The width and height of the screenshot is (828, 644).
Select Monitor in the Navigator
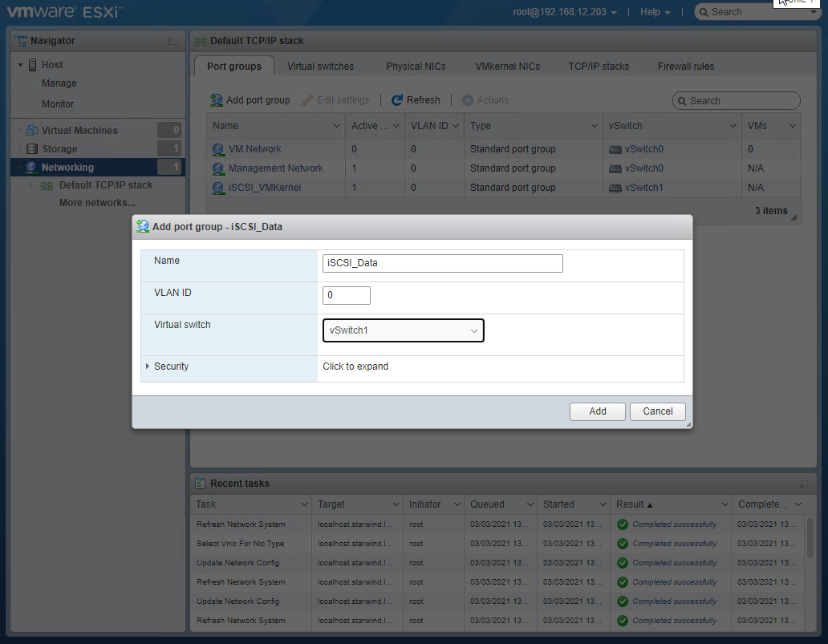point(58,104)
